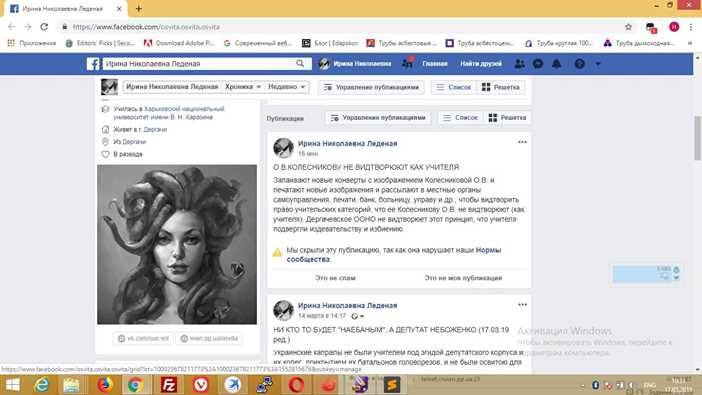Select lower Решетка view button
702x395 pixels.
[x=507, y=118]
